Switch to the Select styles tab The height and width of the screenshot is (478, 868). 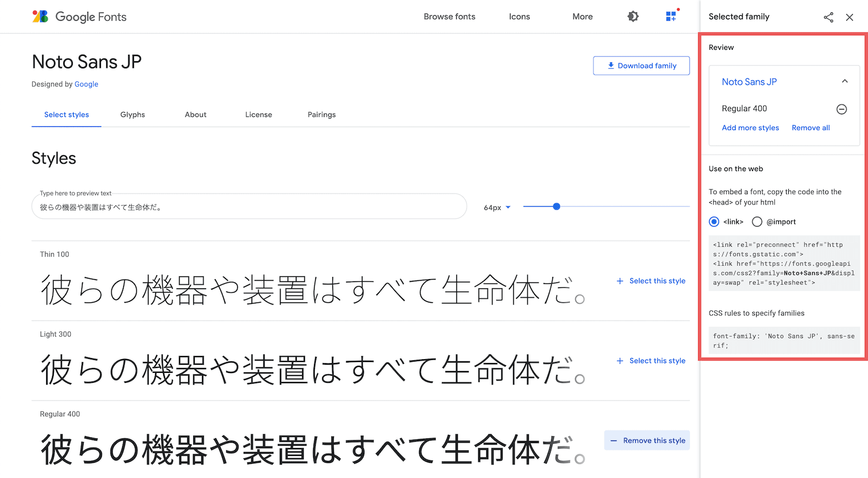coord(67,115)
